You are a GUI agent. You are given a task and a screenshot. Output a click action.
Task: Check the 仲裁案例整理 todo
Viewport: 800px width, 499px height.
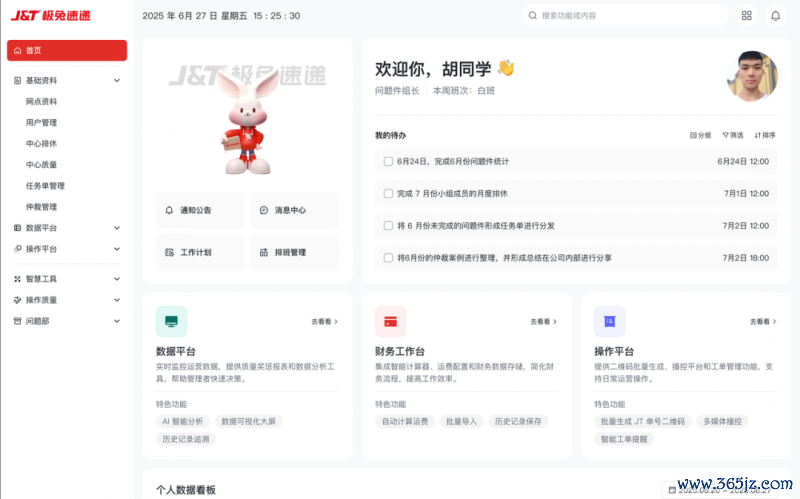(388, 258)
